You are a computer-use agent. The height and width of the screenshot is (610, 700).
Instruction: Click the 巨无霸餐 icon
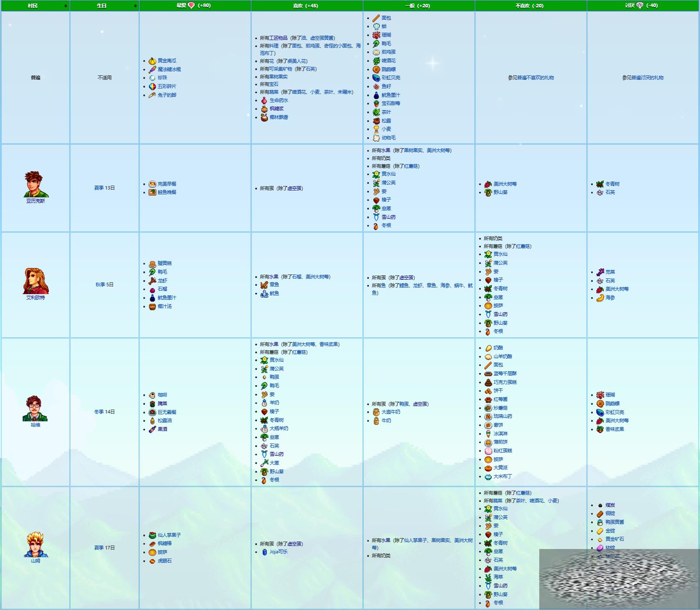point(152,413)
